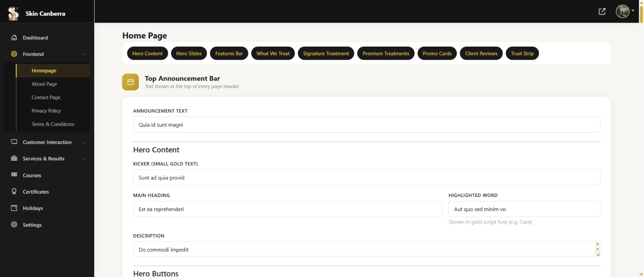Click the Skin Canberra brand name

pyautogui.click(x=45, y=14)
